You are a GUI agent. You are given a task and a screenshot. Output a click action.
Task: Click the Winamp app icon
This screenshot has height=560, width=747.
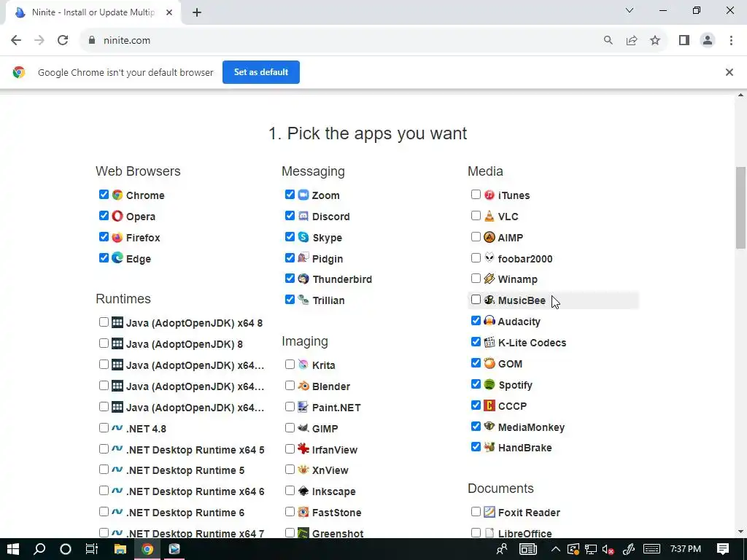tap(489, 279)
